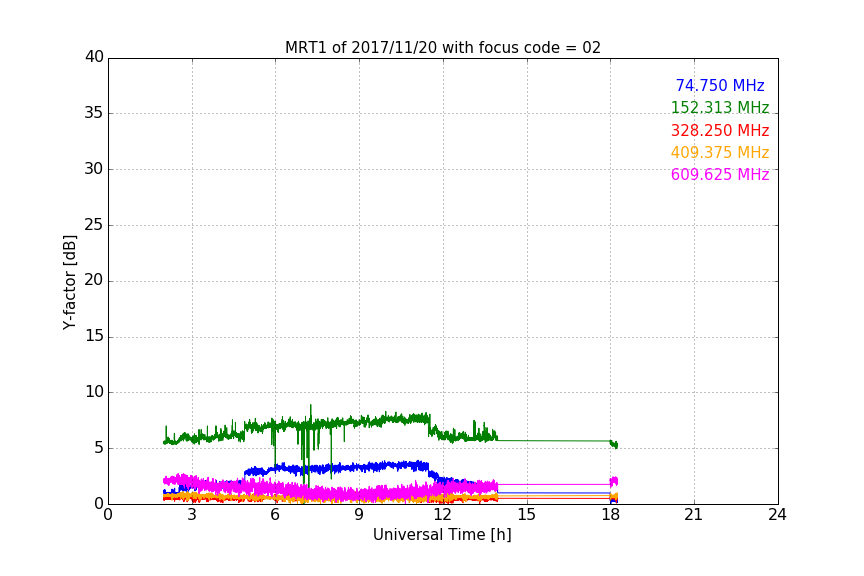Click the x-axis tick value 9

[359, 515]
